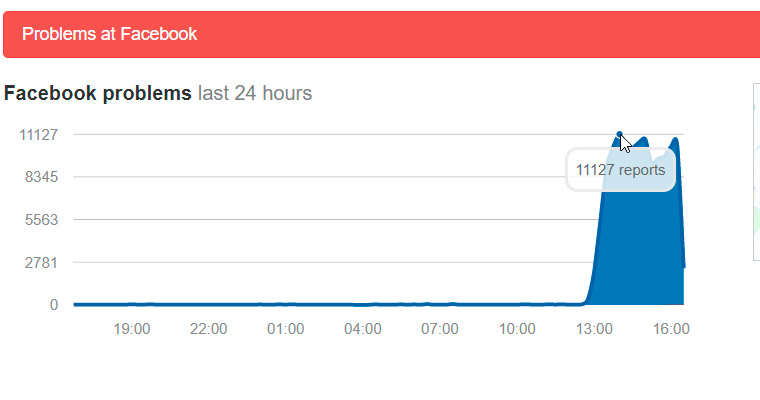The height and width of the screenshot is (400, 760).
Task: Click the 11127 reports tooltip
Action: coord(621,171)
